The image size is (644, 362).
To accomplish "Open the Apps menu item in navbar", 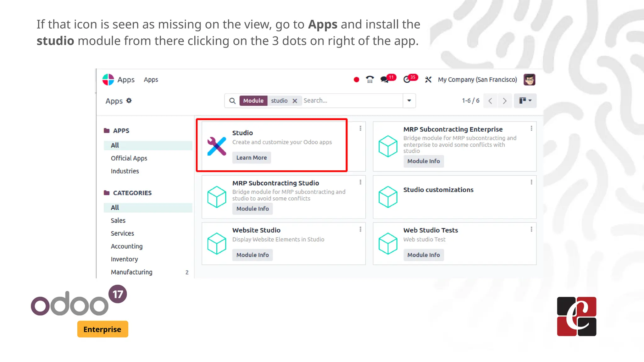I will point(151,80).
